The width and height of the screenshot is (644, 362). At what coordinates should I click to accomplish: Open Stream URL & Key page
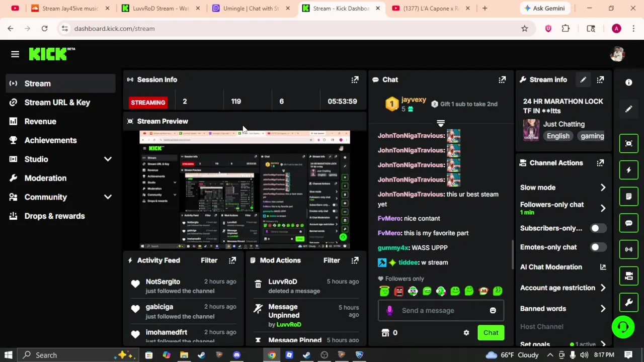click(61, 103)
